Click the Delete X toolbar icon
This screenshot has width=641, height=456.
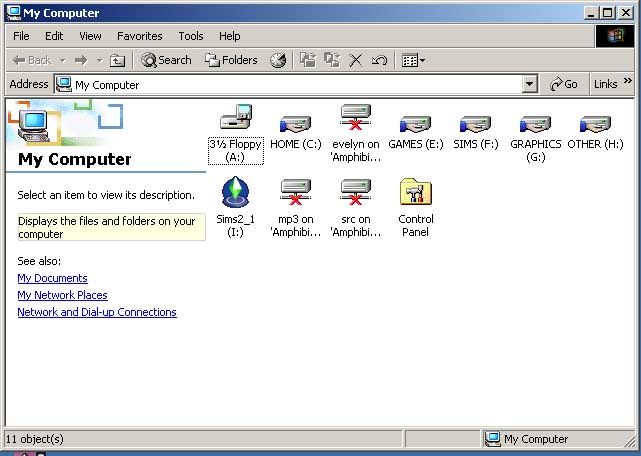pyautogui.click(x=356, y=61)
